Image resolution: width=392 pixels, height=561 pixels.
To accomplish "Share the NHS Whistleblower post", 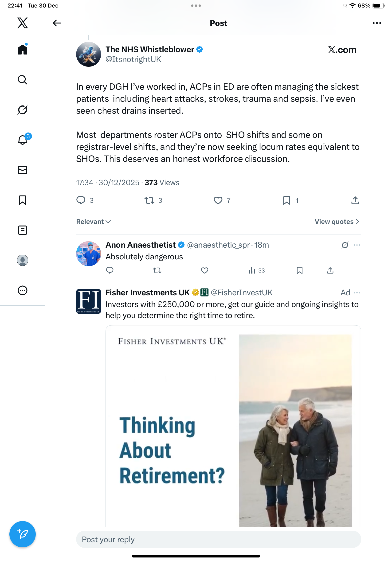I will [355, 200].
